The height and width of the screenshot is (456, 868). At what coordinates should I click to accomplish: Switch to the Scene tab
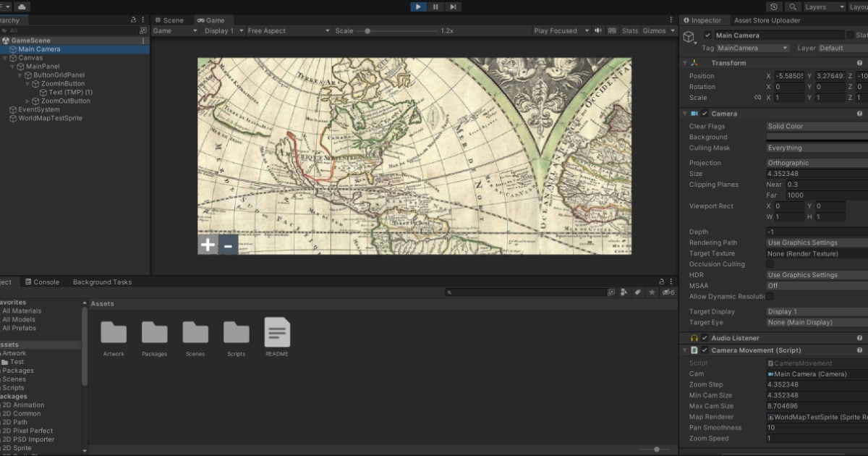[171, 20]
